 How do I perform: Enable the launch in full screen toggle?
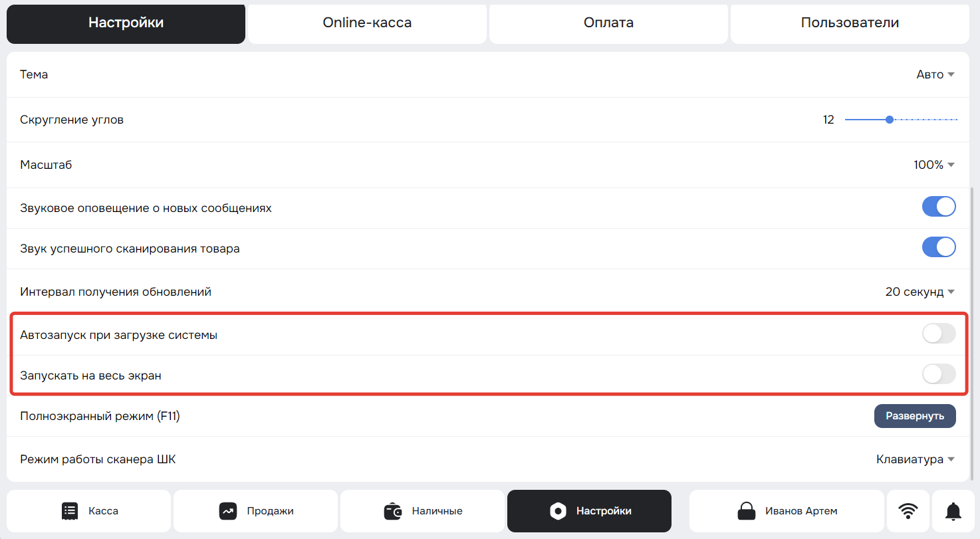coord(939,375)
